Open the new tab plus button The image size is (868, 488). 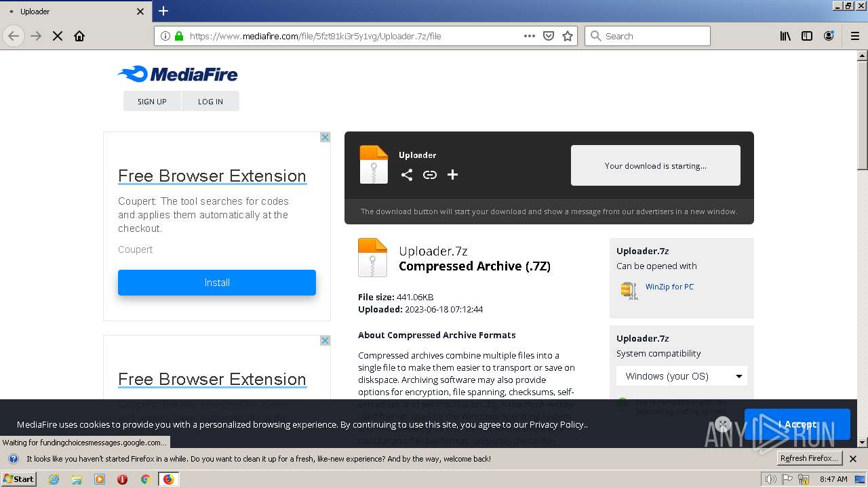(163, 11)
